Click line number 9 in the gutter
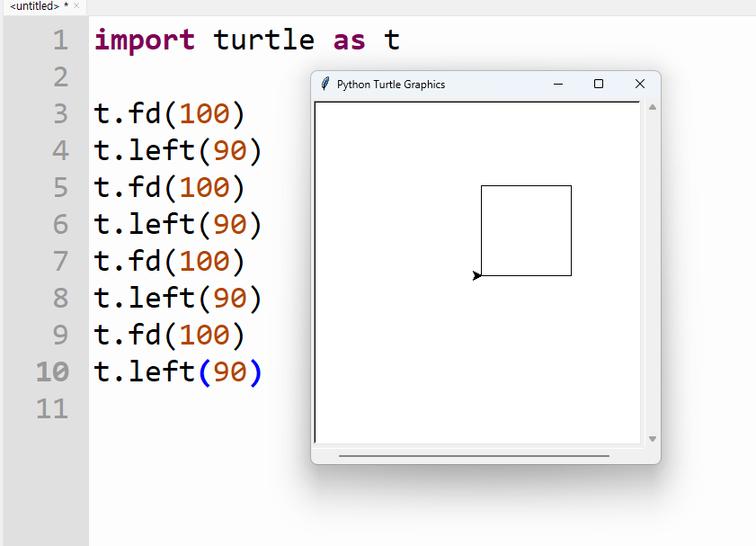The image size is (756, 546). [60, 335]
